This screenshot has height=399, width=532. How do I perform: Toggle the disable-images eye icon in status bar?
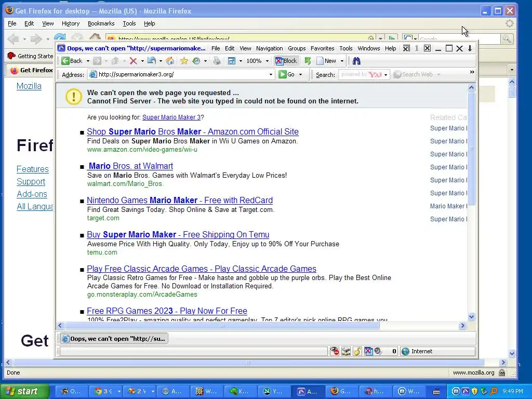click(335, 351)
